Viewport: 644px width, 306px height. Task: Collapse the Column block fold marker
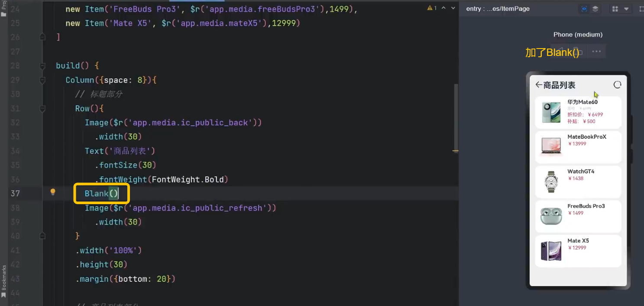coord(42,80)
